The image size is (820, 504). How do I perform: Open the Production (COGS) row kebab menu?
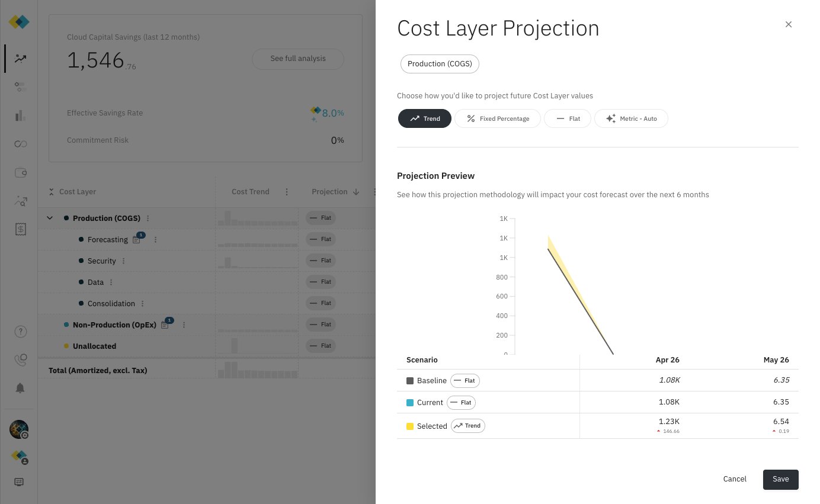pos(148,219)
